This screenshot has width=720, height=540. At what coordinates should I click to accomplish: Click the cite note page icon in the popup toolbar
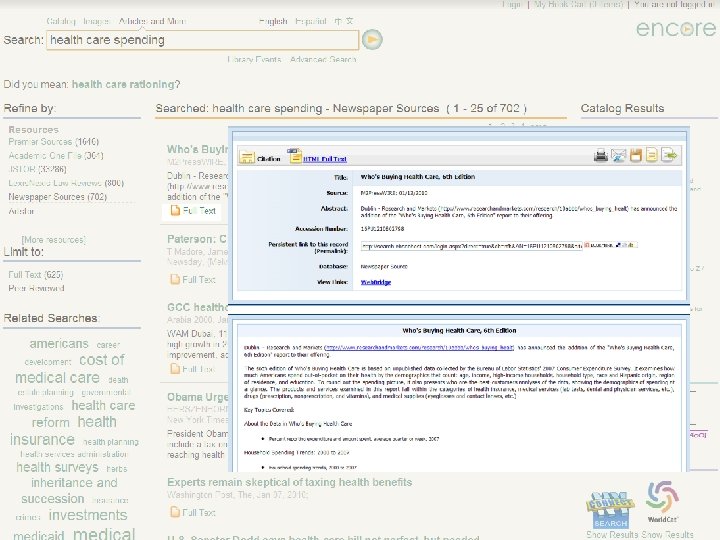tap(651, 155)
